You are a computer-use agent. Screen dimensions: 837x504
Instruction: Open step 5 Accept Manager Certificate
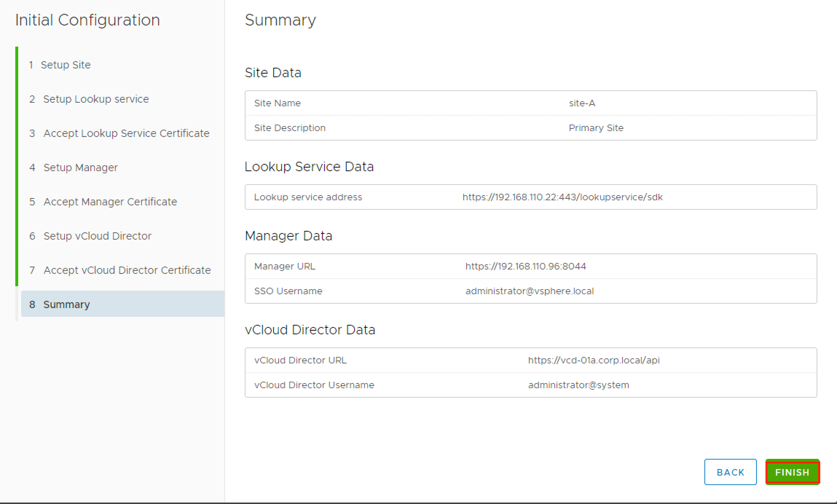coord(110,202)
